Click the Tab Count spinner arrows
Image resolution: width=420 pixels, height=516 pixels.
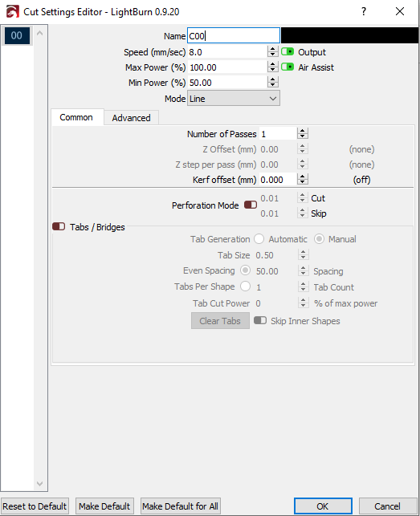click(303, 287)
